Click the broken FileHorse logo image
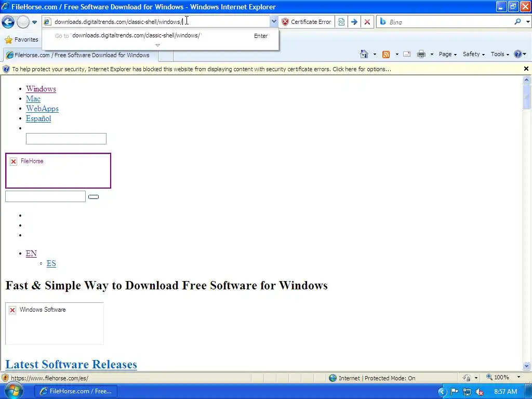The height and width of the screenshot is (399, 532). [58, 170]
